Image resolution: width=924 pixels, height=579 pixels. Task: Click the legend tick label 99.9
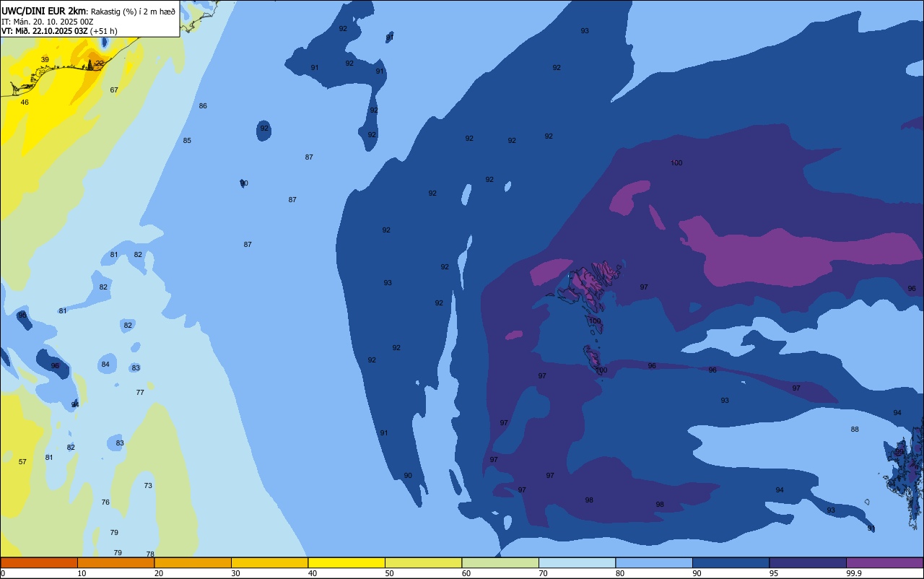click(x=854, y=573)
